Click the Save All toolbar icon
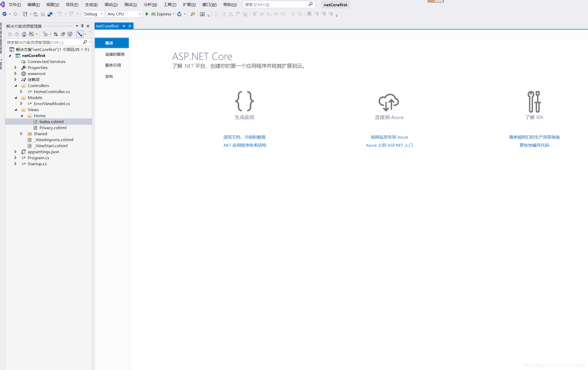This screenshot has width=588, height=370. (x=50, y=14)
